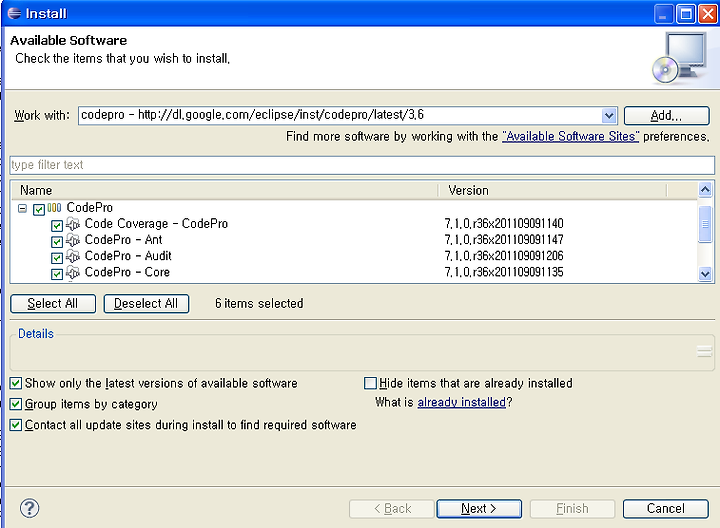720x528 pixels.
Task: Open the Work with site dropdown arrow
Action: pyautogui.click(x=609, y=115)
